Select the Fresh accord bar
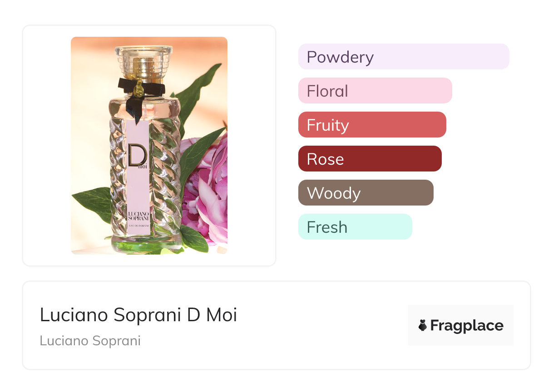 (x=355, y=227)
